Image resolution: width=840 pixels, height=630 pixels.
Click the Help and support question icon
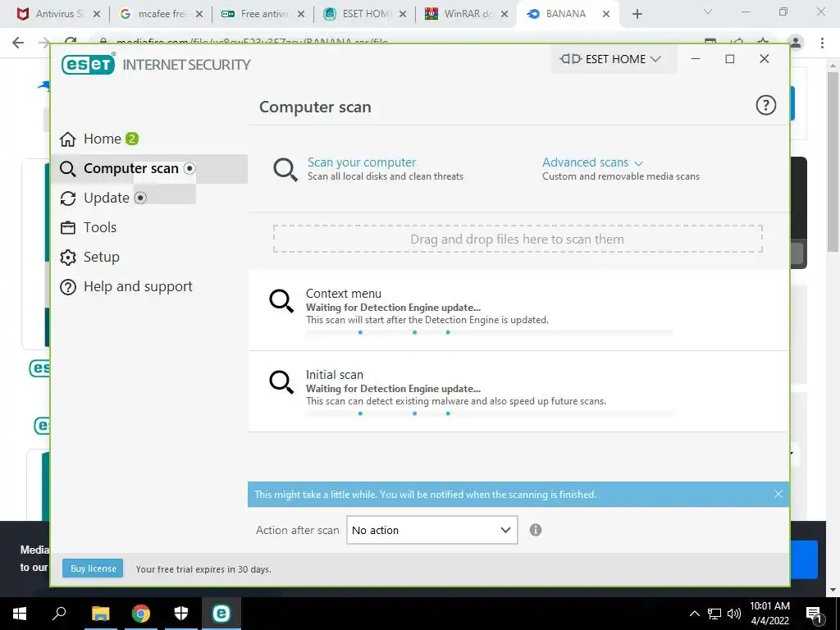coord(68,287)
